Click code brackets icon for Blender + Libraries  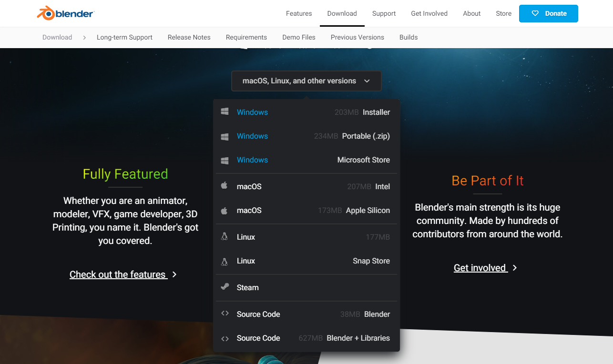(x=225, y=338)
